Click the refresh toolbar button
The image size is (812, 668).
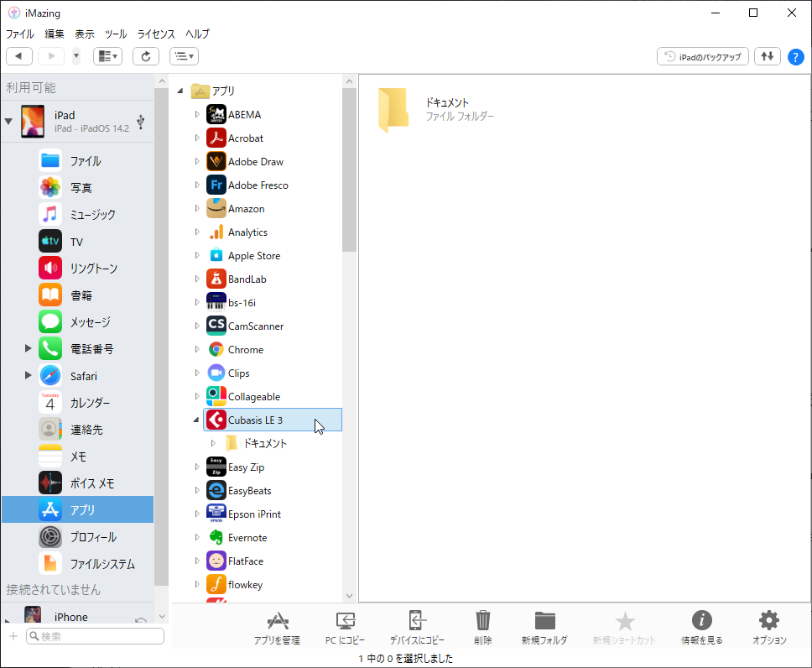point(145,56)
